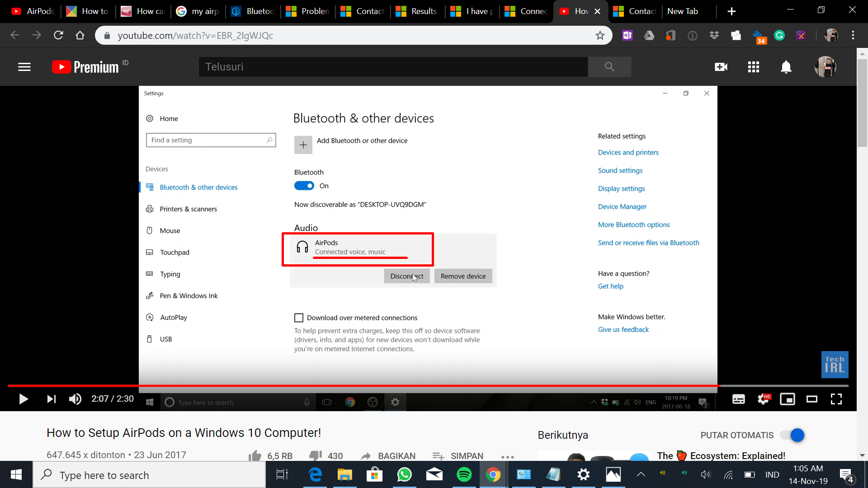
Task: Select Bluetooth & other devices menu item
Action: click(198, 187)
